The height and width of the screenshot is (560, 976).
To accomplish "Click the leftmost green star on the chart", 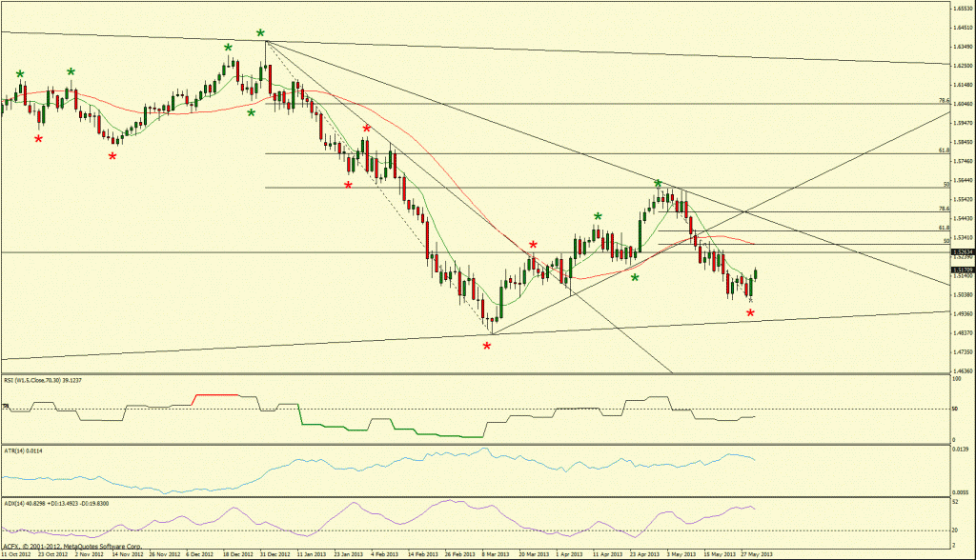I will [20, 73].
